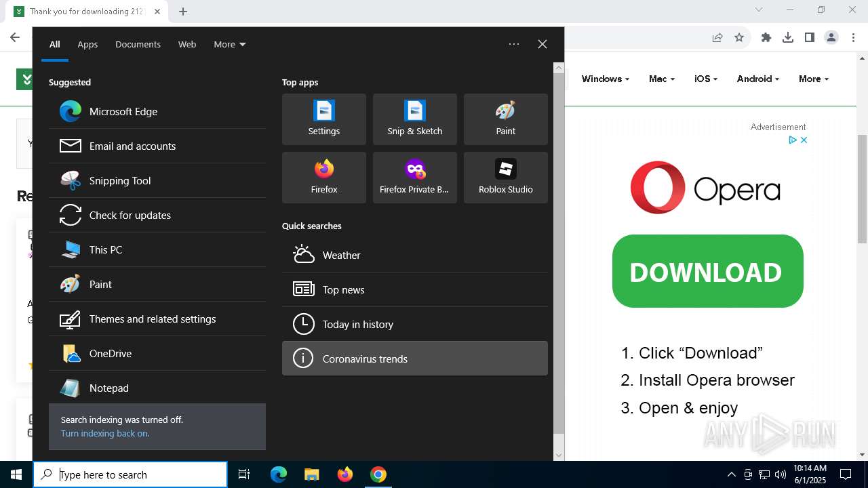Image resolution: width=868 pixels, height=488 pixels.
Task: Run Today in history quick search
Action: click(415, 324)
